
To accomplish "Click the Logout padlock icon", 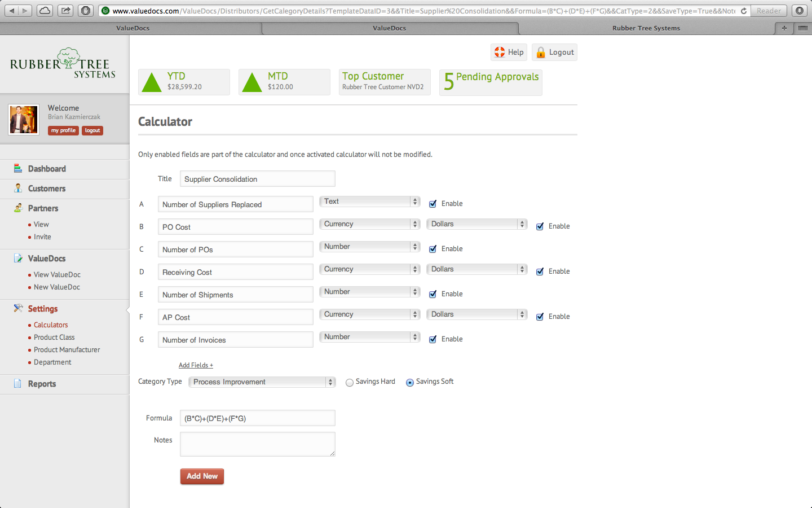I will [541, 52].
